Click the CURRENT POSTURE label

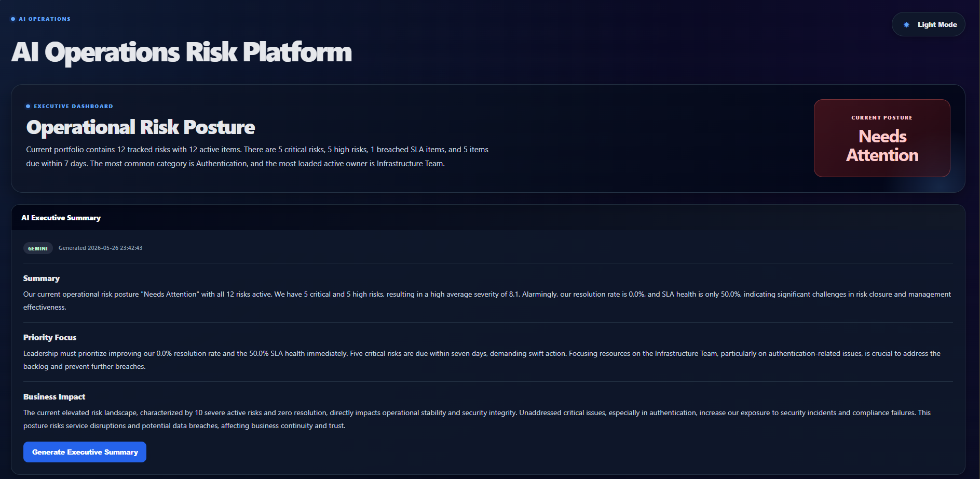[882, 118]
